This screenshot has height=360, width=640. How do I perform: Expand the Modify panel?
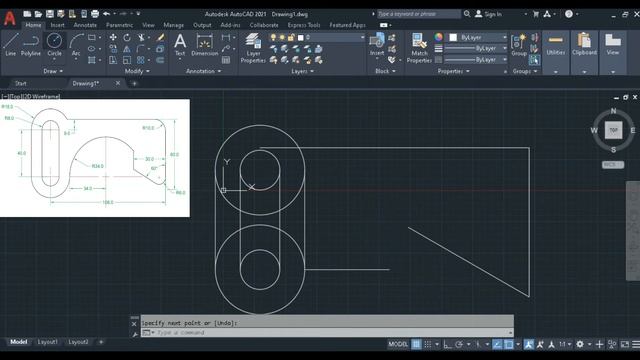tap(137, 71)
